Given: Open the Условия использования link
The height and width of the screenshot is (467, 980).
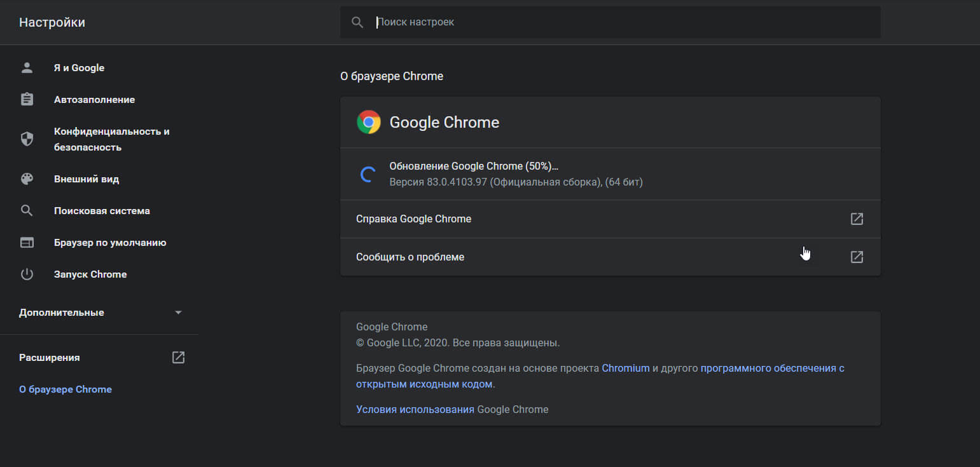Looking at the screenshot, I should click(x=415, y=409).
